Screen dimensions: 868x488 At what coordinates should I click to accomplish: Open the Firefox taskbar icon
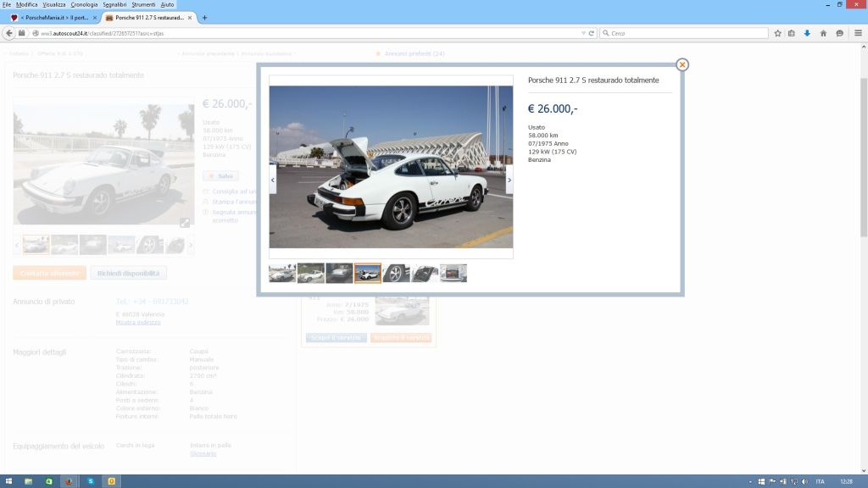[69, 481]
